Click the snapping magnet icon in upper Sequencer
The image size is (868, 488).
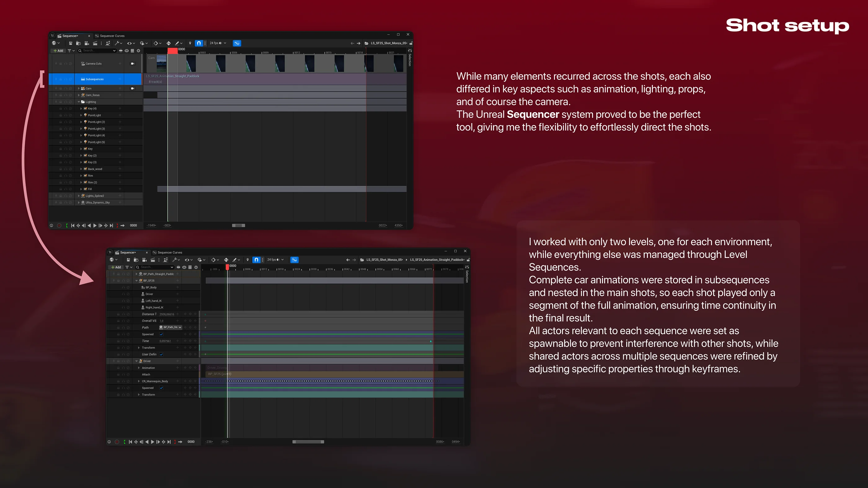pyautogui.click(x=199, y=43)
